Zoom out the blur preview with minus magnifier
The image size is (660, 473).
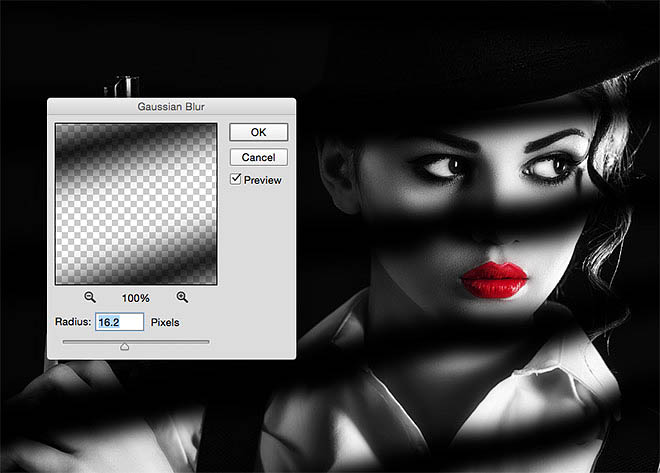[90, 297]
